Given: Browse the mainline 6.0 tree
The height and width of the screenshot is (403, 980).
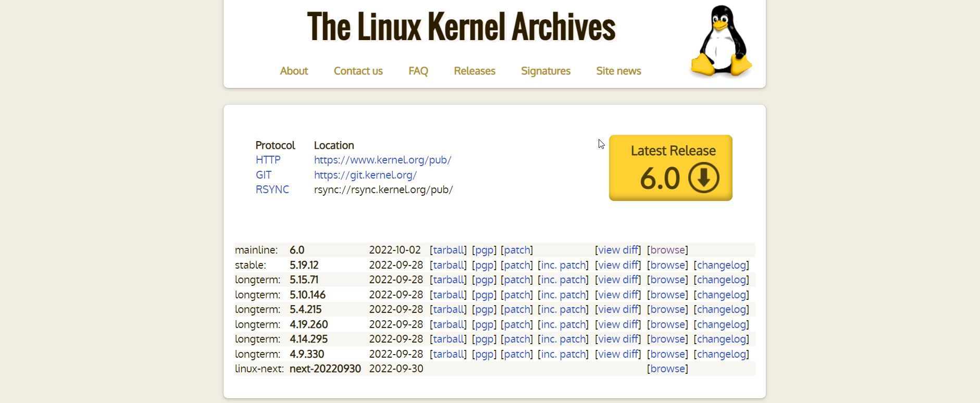Looking at the screenshot, I should coord(667,250).
